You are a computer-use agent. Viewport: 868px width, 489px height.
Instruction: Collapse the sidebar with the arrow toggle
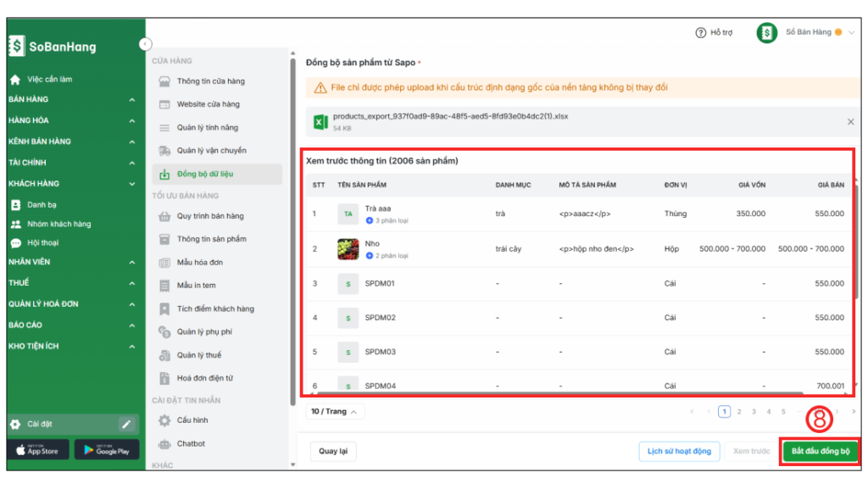145,44
